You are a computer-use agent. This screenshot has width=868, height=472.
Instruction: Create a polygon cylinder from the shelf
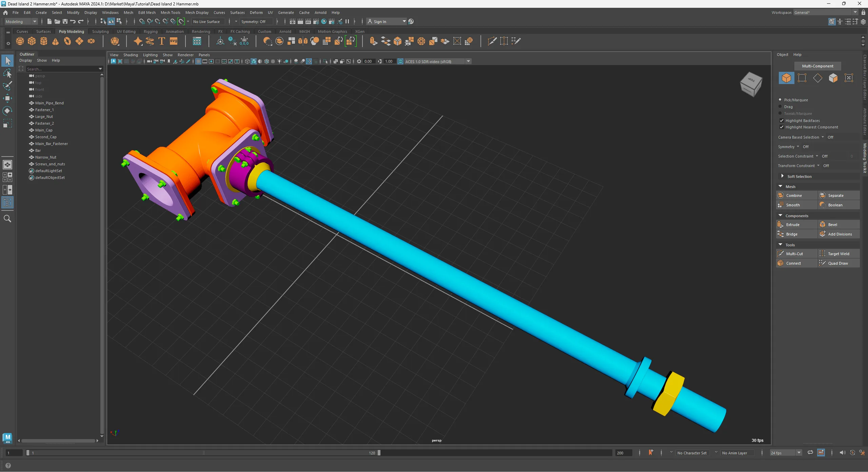(44, 41)
